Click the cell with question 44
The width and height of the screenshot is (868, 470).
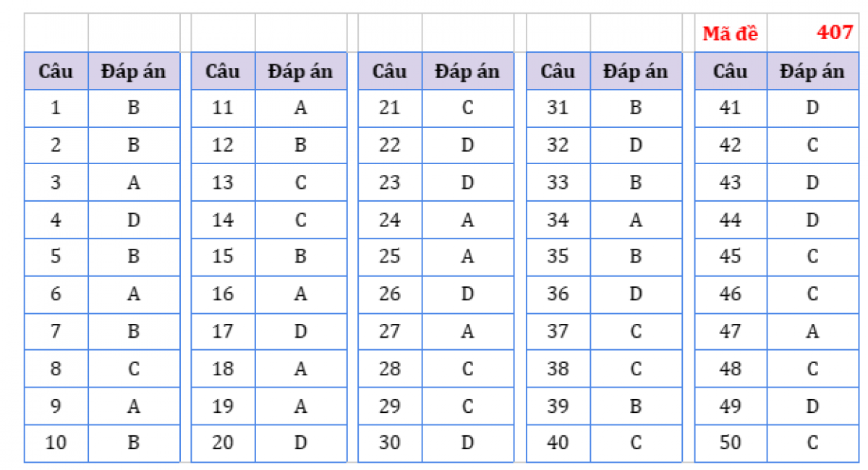tap(731, 221)
